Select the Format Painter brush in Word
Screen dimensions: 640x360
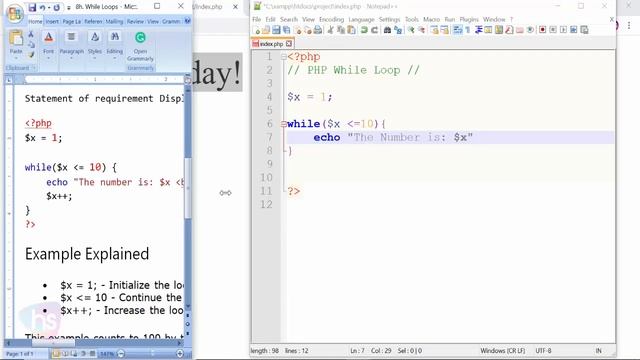[31, 54]
